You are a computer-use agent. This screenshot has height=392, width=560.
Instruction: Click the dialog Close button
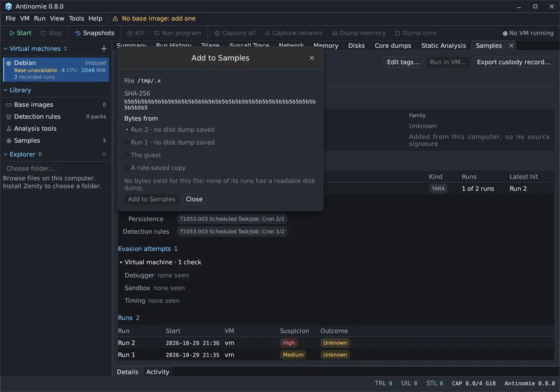coord(194,199)
